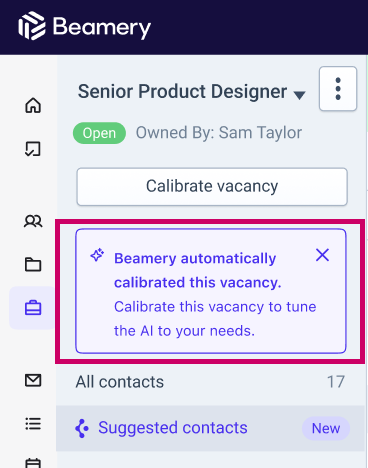The height and width of the screenshot is (468, 368).
Task: Click the Beamery logo
Action: (85, 26)
